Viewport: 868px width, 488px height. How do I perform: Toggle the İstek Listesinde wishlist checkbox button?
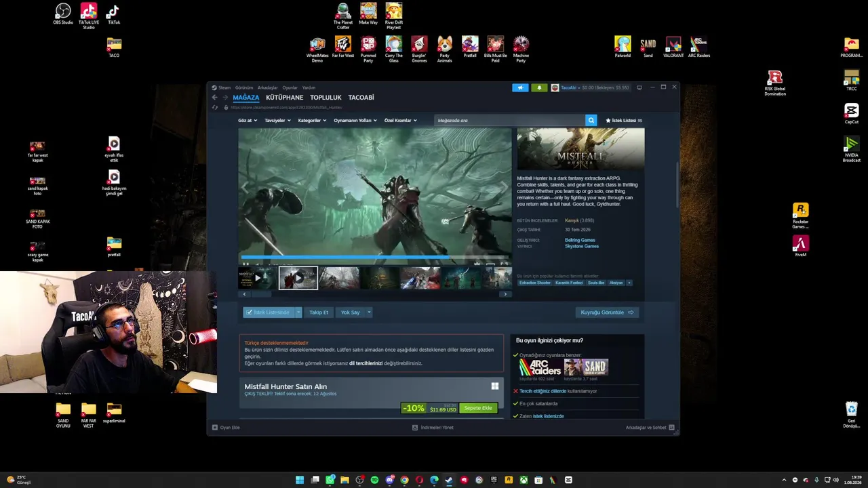[269, 312]
